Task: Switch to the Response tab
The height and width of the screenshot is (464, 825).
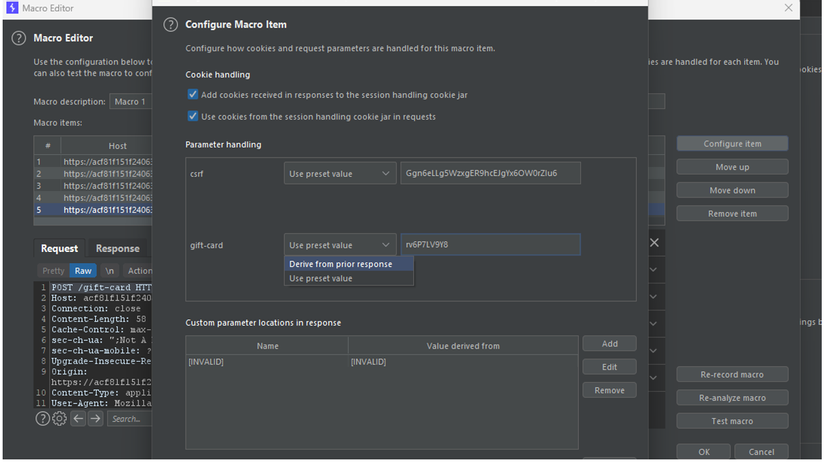Action: pos(117,249)
